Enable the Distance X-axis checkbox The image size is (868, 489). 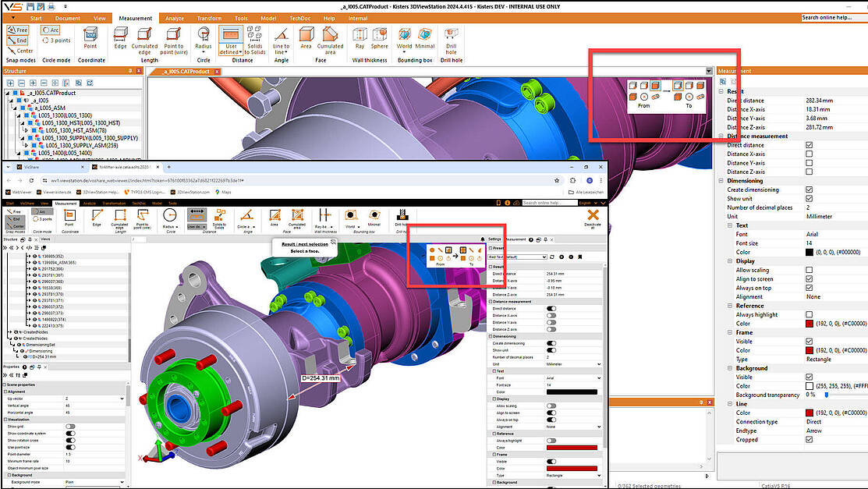click(x=809, y=154)
